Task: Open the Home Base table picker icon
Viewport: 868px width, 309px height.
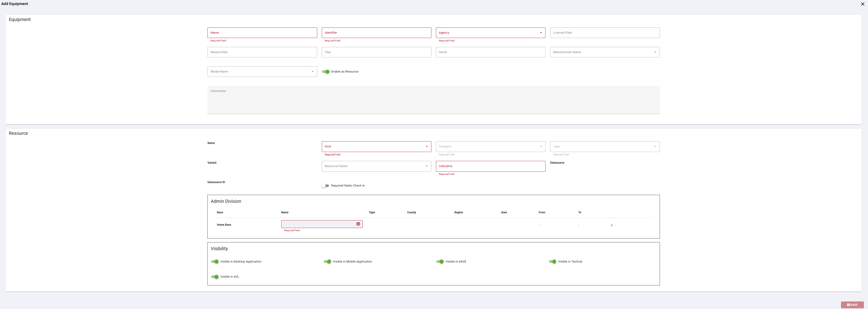Action: tap(358, 224)
